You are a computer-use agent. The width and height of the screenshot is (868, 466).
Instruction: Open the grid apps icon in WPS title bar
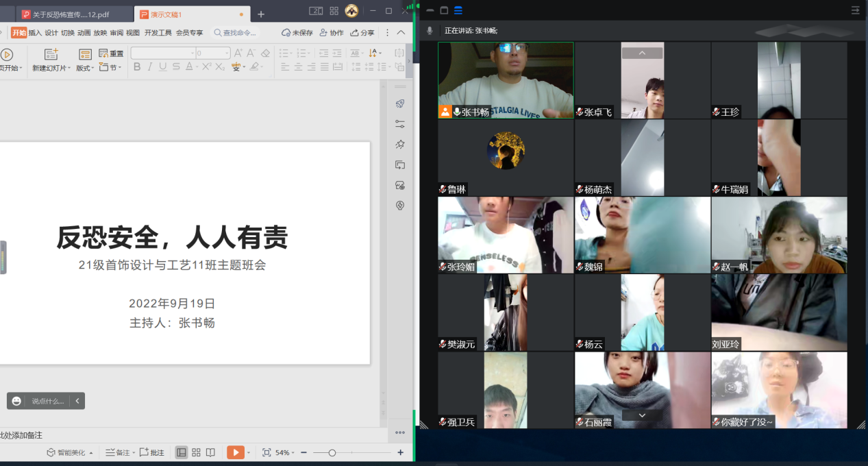[x=334, y=11]
